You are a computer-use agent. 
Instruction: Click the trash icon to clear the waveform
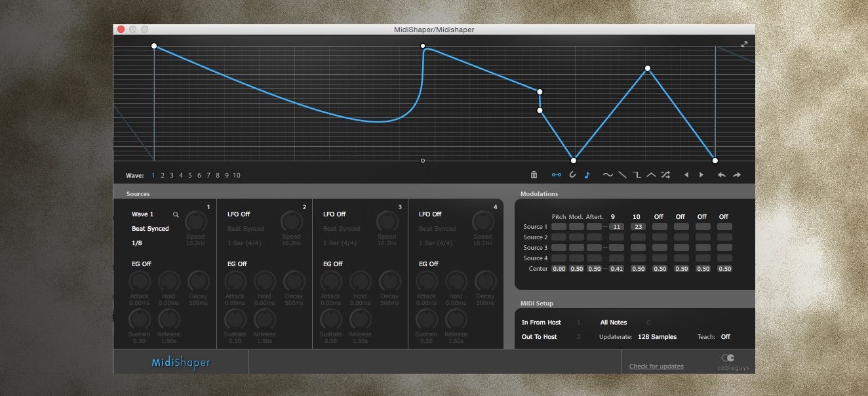point(534,175)
